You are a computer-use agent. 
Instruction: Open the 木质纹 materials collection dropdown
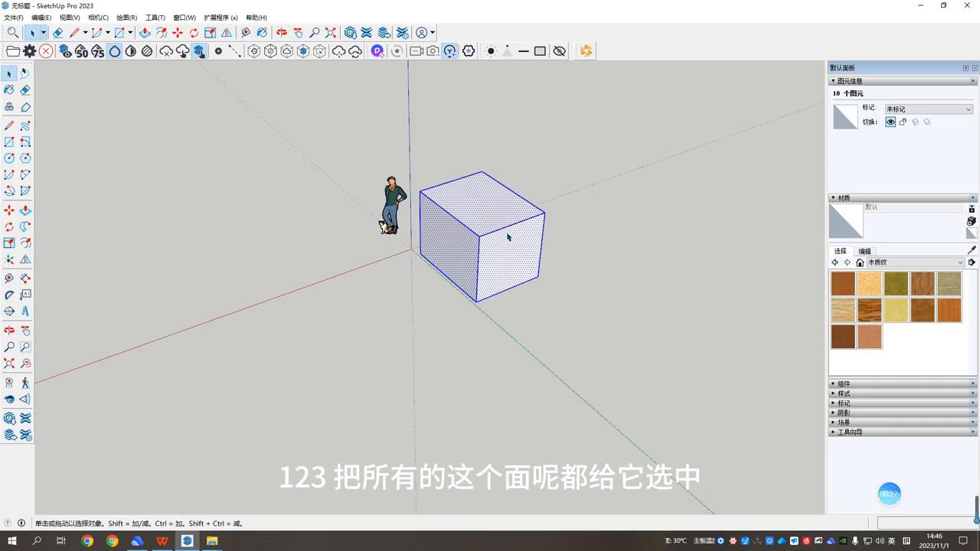click(962, 262)
